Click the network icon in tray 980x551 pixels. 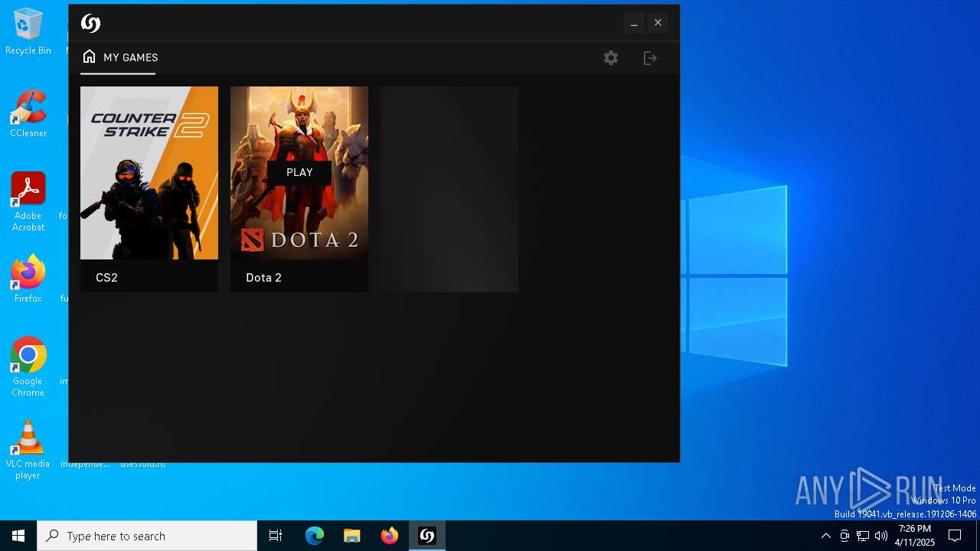click(x=863, y=536)
